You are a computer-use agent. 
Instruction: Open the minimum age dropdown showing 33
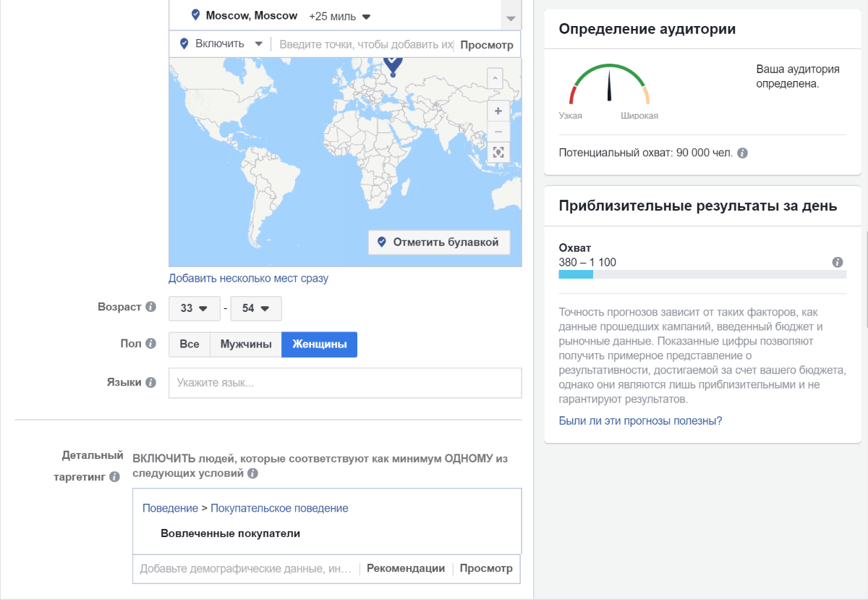[x=194, y=308]
